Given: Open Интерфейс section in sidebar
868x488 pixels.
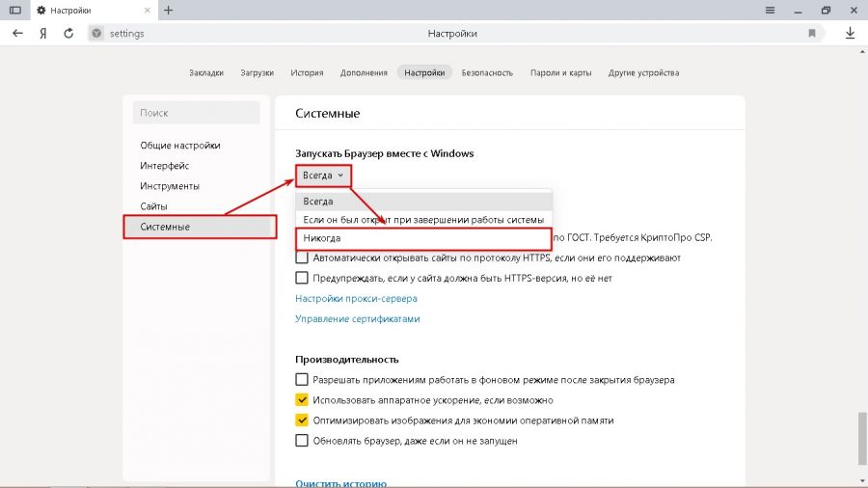Looking at the screenshot, I should 164,166.
